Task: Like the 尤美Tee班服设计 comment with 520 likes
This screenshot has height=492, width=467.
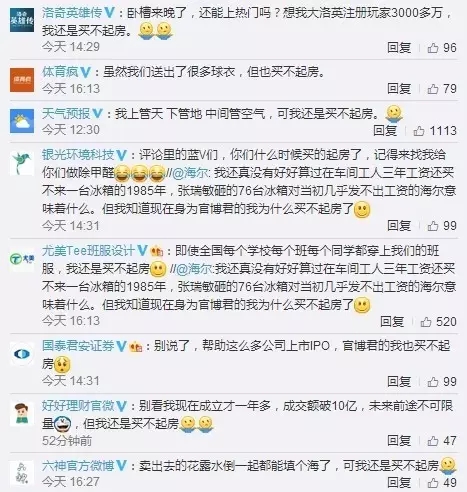Action: [426, 321]
